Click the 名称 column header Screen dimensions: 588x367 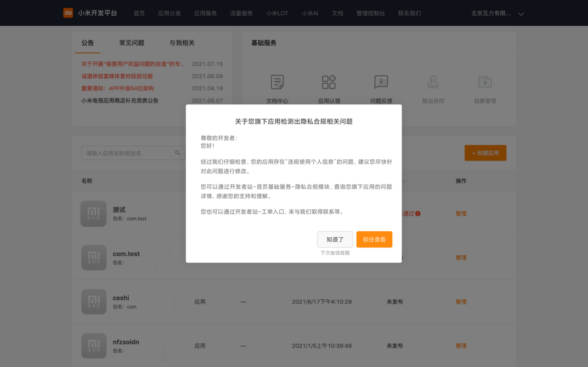(x=87, y=181)
